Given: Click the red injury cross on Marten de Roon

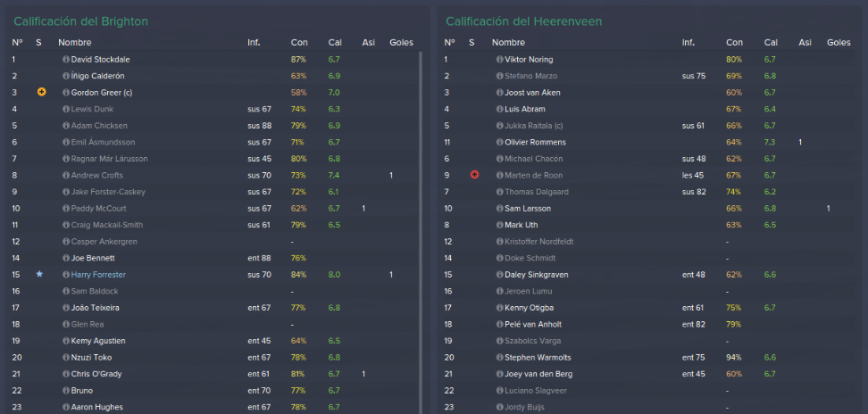Looking at the screenshot, I should pyautogui.click(x=474, y=175).
